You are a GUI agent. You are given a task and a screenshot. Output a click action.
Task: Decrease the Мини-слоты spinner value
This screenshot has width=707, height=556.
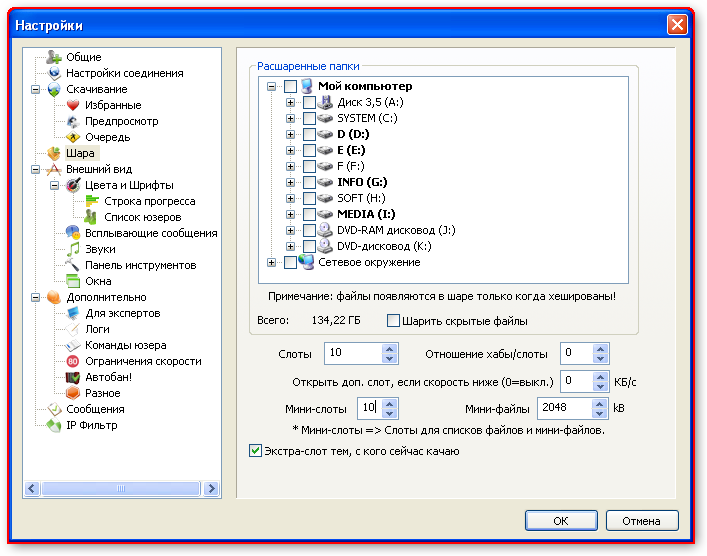[390, 413]
